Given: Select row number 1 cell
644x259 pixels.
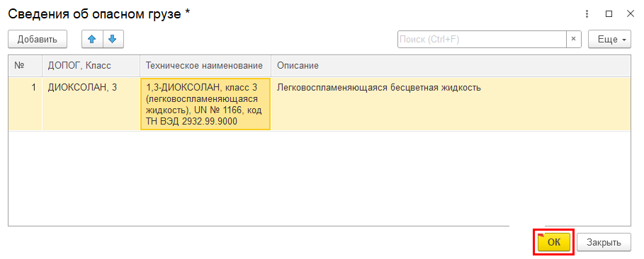Looking at the screenshot, I should pos(25,104).
